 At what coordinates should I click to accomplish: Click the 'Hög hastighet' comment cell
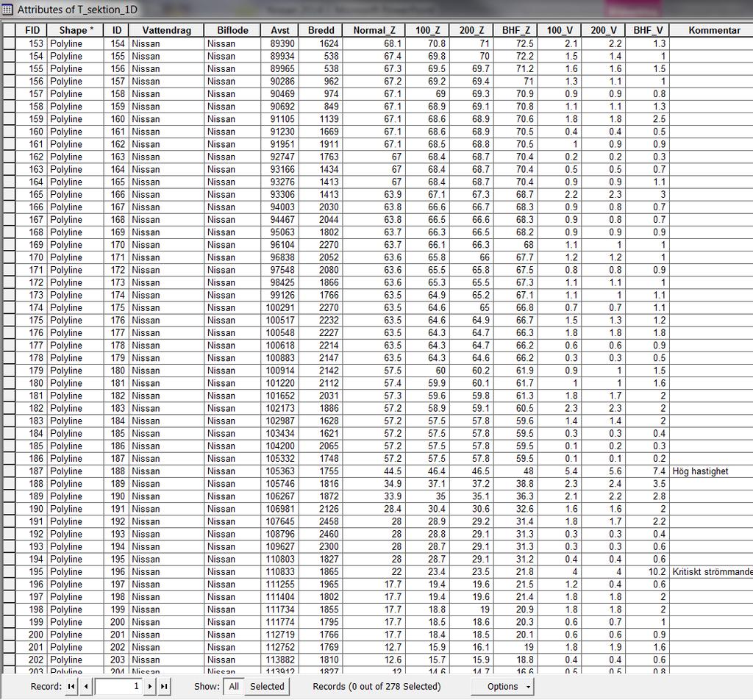(x=711, y=471)
